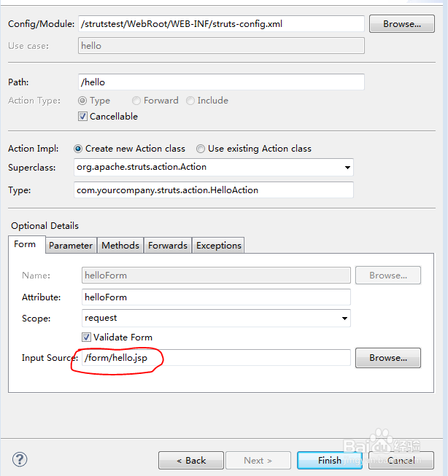Switch to the Forwards tab

168,246
